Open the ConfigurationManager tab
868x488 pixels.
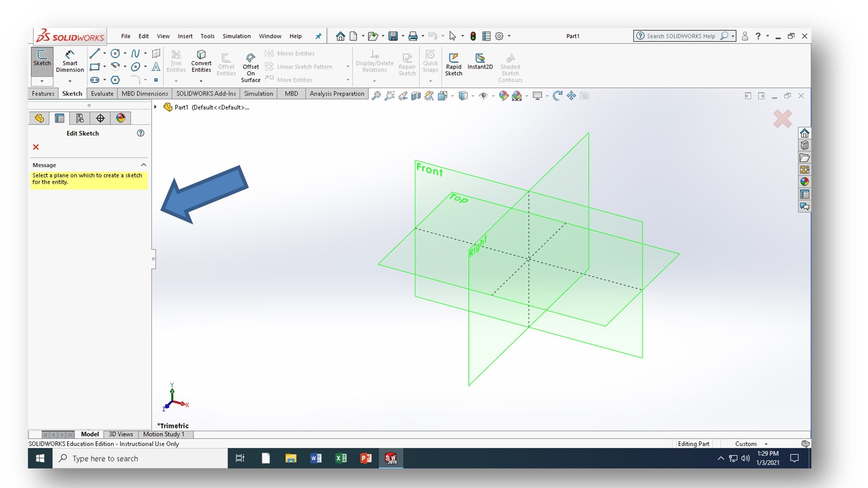[80, 118]
